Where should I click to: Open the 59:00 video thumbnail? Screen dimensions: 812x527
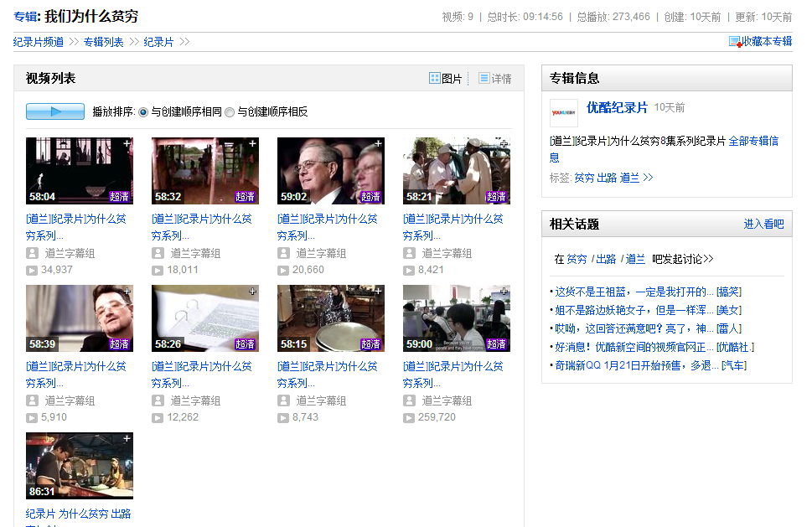click(457, 318)
